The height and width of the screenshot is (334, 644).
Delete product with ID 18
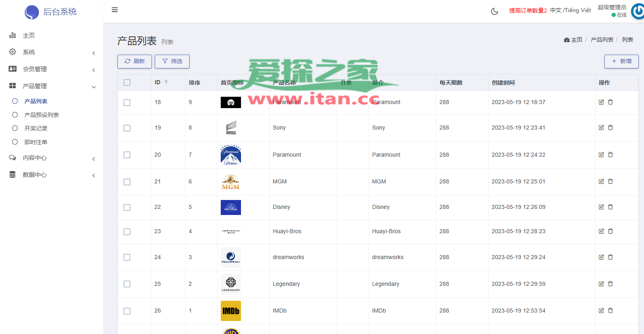(x=610, y=102)
